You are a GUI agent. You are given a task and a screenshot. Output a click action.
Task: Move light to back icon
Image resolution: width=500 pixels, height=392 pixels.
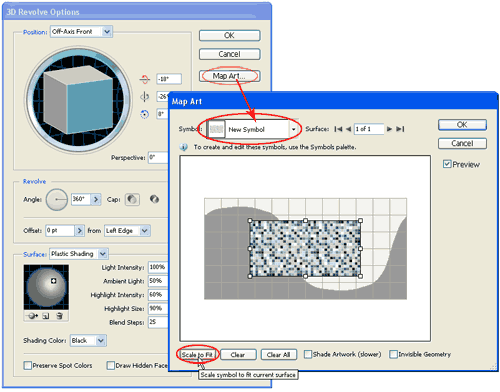click(x=32, y=316)
